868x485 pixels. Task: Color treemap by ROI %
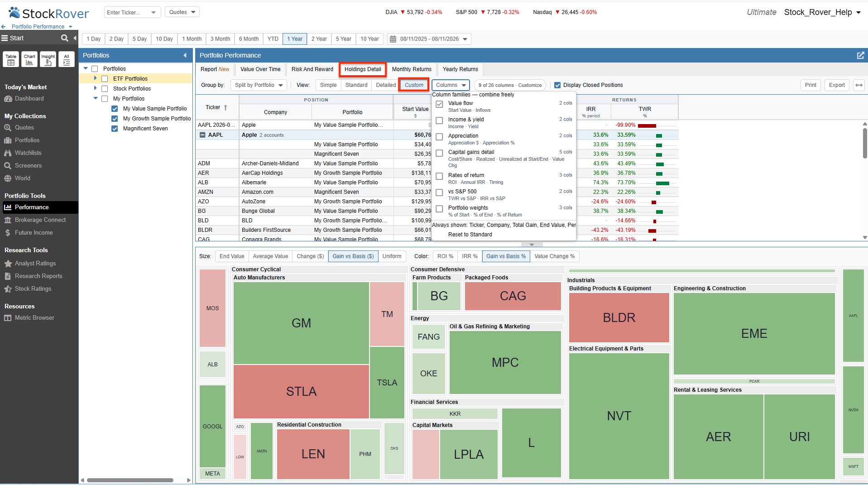pos(445,256)
